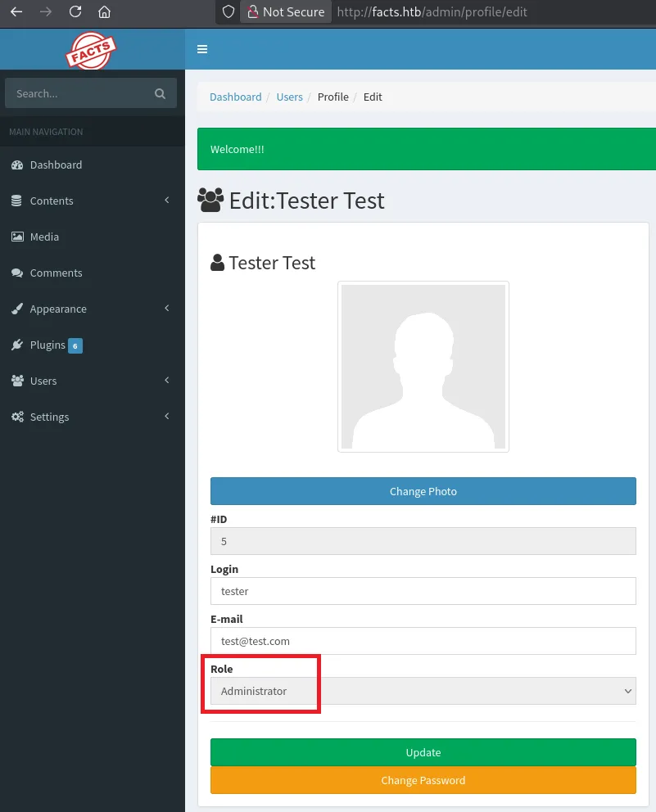Open Dashboard in sidebar navigation
This screenshot has height=812, width=656.
click(x=56, y=165)
